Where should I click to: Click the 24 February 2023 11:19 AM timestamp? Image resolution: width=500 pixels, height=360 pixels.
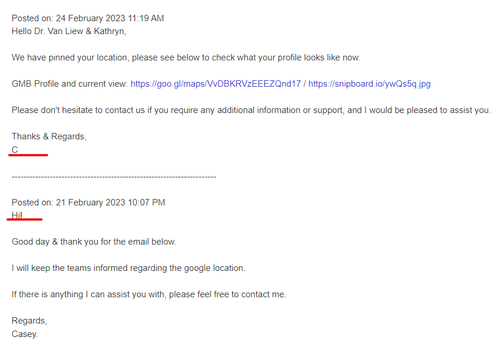tap(110, 18)
